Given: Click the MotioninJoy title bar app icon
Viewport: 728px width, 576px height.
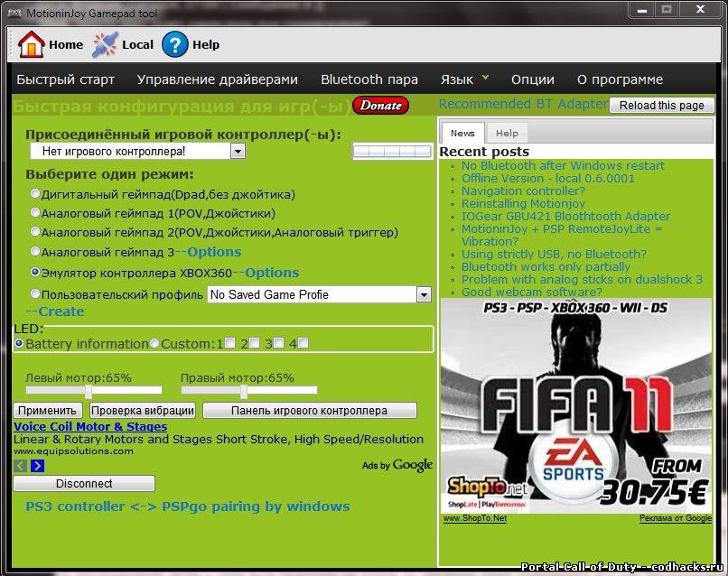Looking at the screenshot, I should tap(14, 13).
